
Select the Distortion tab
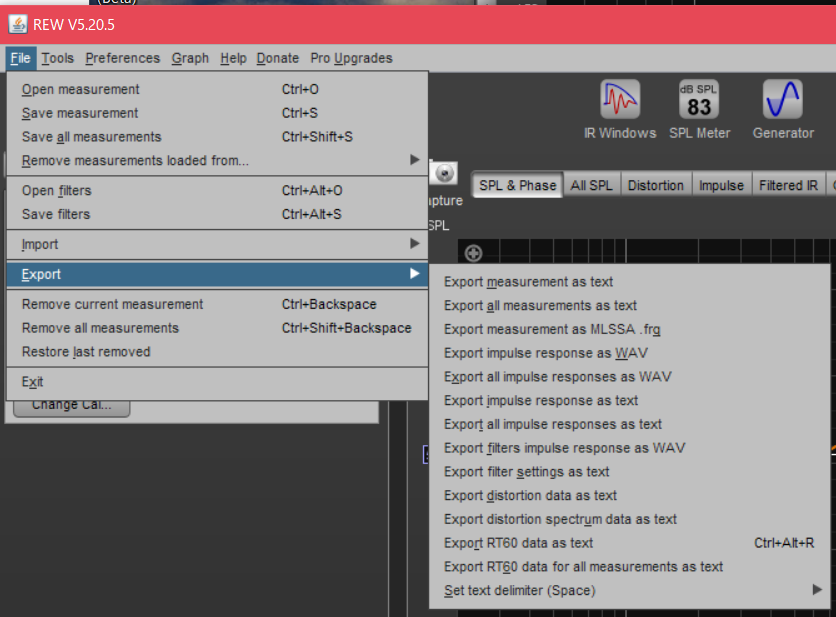point(656,185)
